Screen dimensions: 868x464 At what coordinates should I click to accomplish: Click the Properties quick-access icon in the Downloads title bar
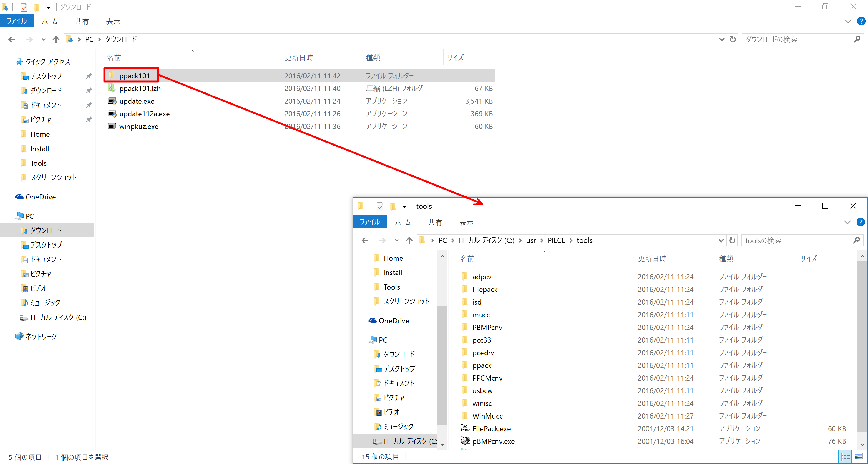click(24, 7)
